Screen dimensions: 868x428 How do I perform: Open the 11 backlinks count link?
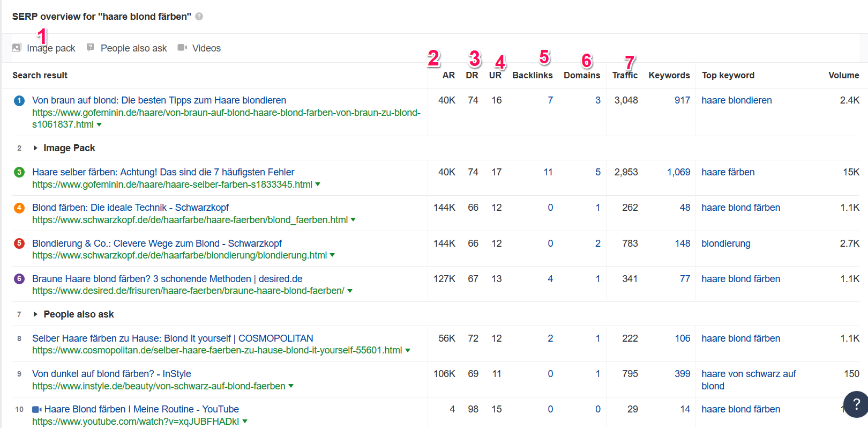point(548,172)
